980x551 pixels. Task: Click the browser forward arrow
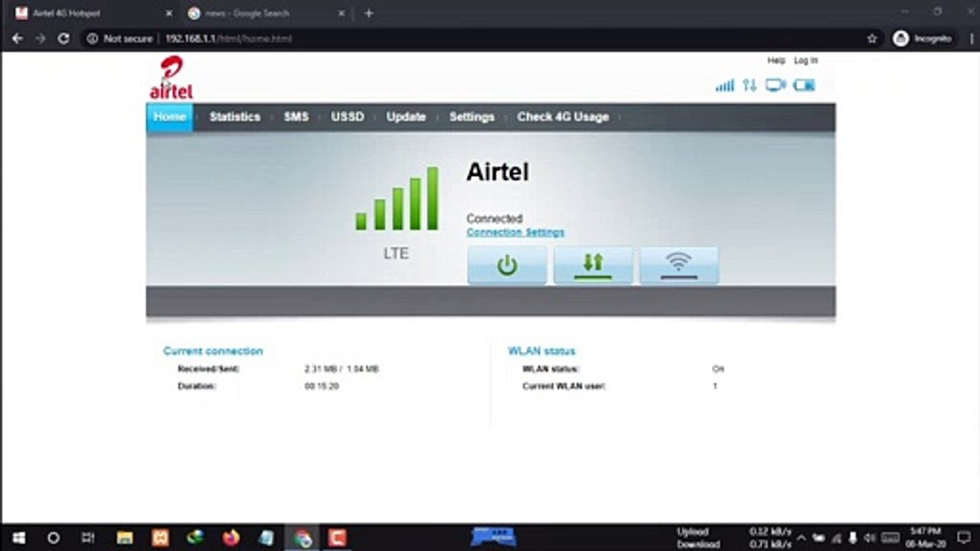click(x=41, y=38)
